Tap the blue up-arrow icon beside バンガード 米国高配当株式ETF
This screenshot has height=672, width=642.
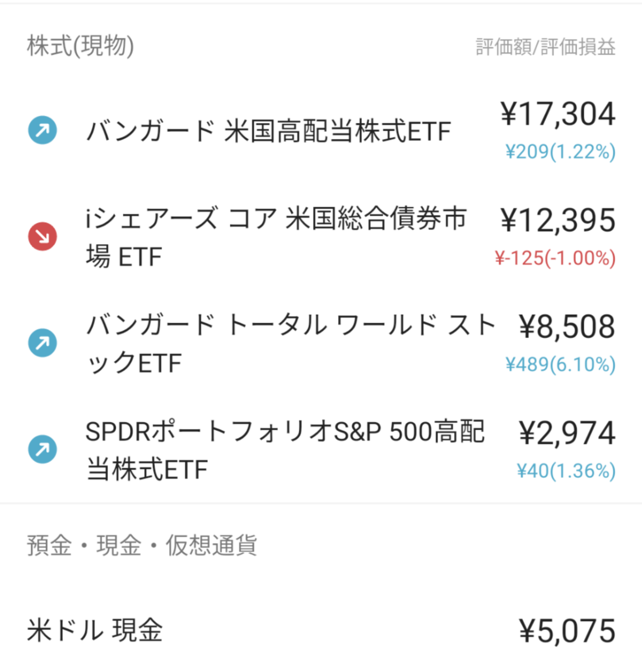coord(43,130)
